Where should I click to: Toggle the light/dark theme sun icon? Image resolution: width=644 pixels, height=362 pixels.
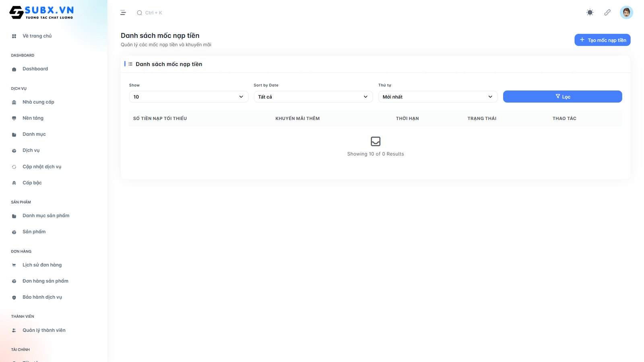pyautogui.click(x=590, y=12)
